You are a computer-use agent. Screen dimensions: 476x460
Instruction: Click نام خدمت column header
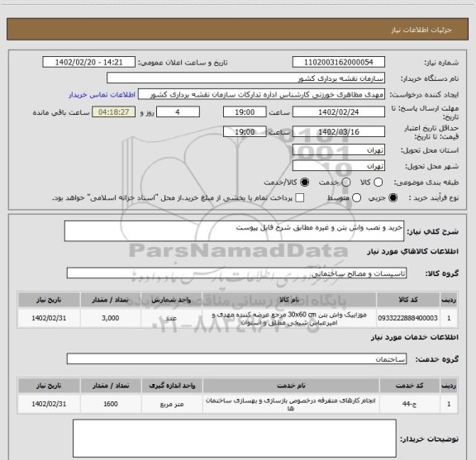(x=291, y=386)
